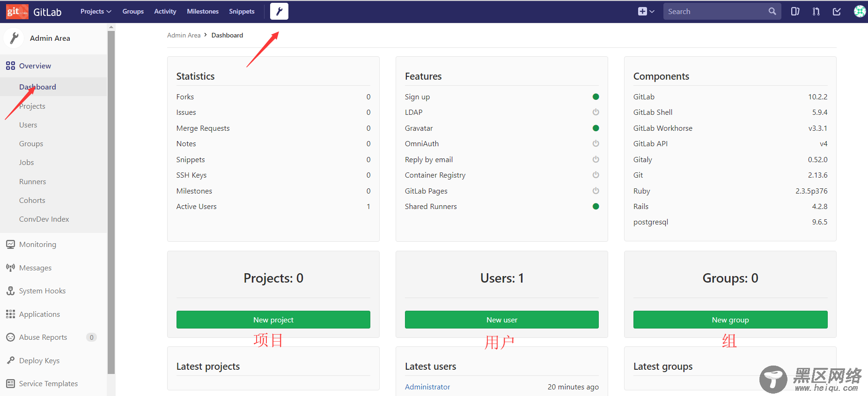
Task: Click the SSH Keys statistics row
Action: pyautogui.click(x=273, y=175)
